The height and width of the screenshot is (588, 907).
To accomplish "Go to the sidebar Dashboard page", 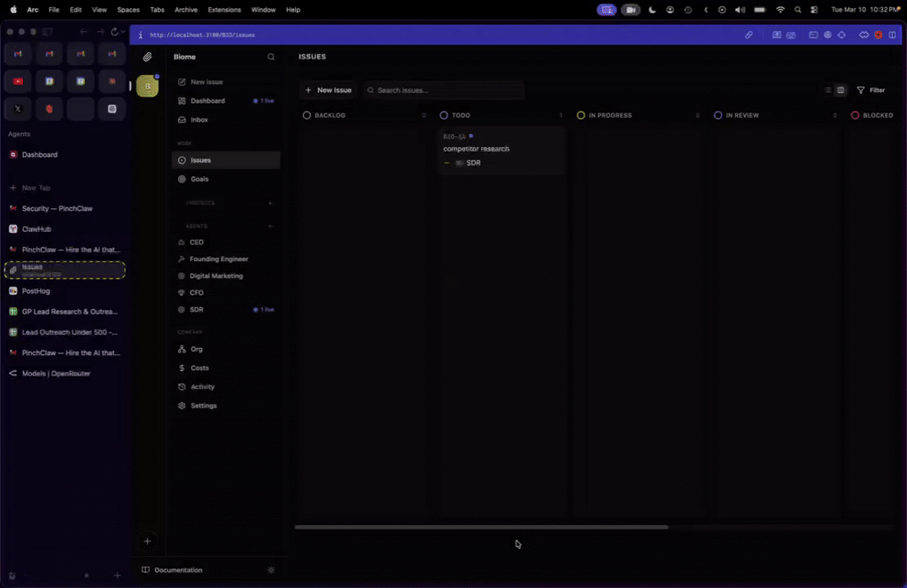I will pyautogui.click(x=226, y=101).
